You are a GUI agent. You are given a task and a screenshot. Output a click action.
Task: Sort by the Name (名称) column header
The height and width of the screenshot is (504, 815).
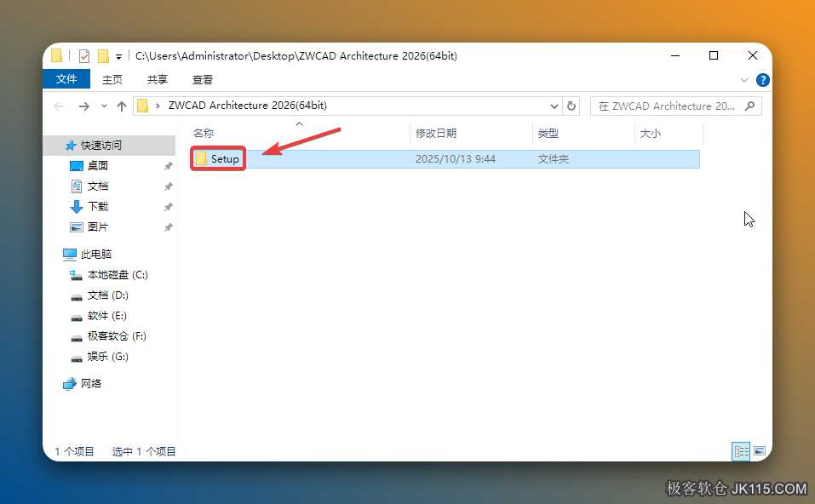[204, 134]
